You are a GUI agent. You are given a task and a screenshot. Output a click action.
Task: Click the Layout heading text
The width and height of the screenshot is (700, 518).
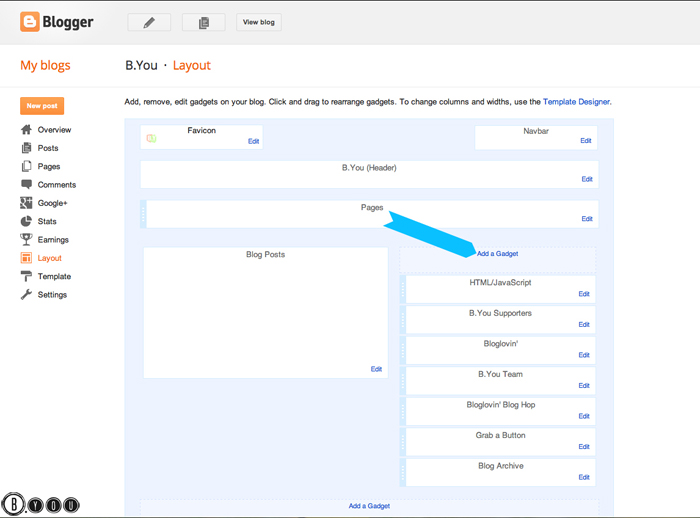pos(192,66)
